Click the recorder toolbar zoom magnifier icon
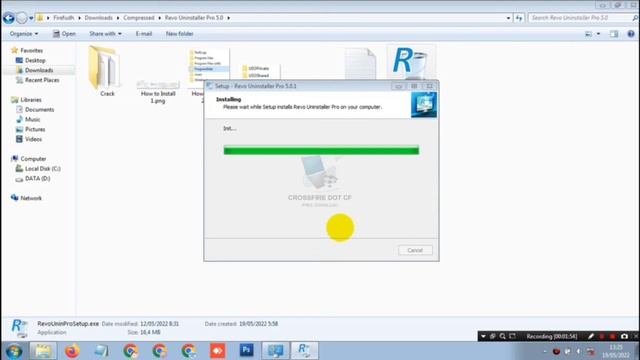640x360 pixels. 503,336
